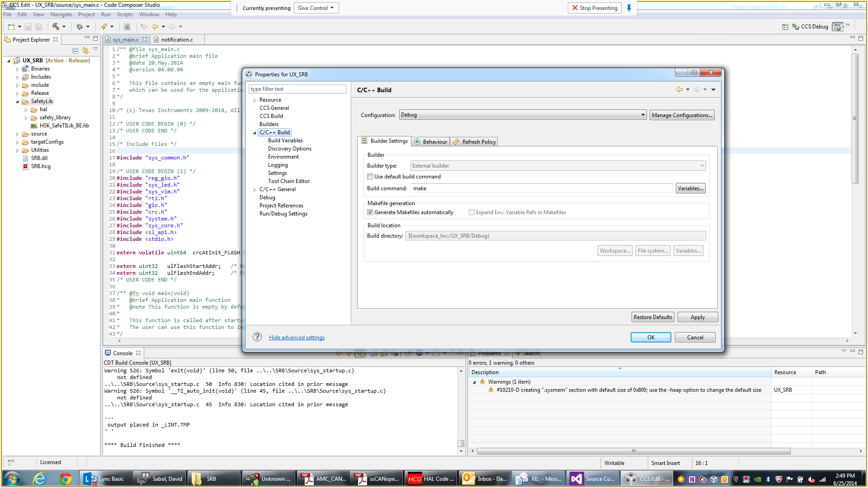Open the Refresh Policy tab
This screenshot has width=868, height=488.
point(475,142)
